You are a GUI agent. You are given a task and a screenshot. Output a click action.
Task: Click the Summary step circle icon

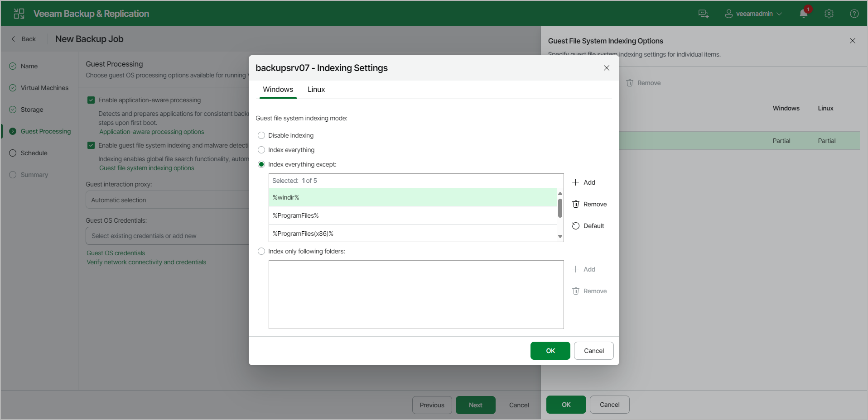13,175
